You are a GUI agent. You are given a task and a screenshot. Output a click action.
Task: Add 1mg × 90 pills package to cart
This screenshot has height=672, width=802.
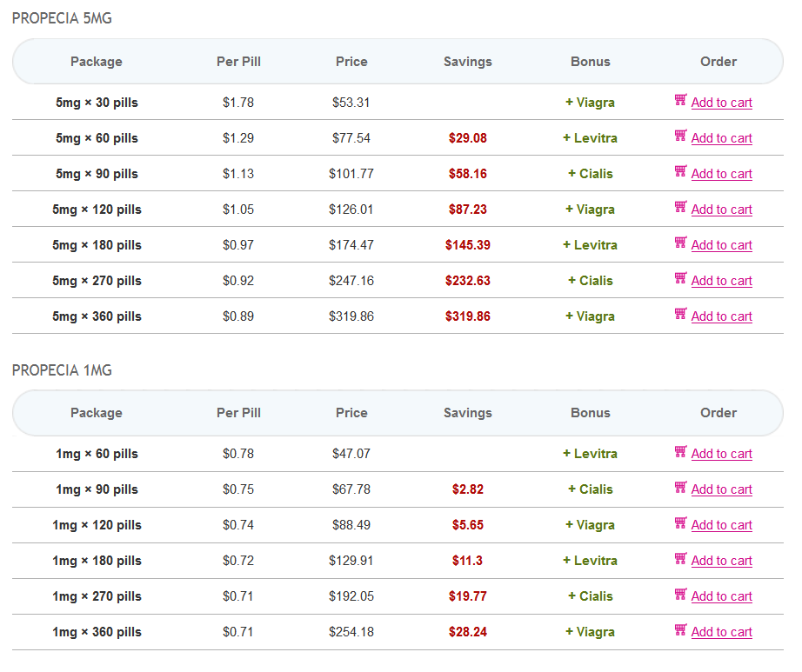click(x=721, y=489)
